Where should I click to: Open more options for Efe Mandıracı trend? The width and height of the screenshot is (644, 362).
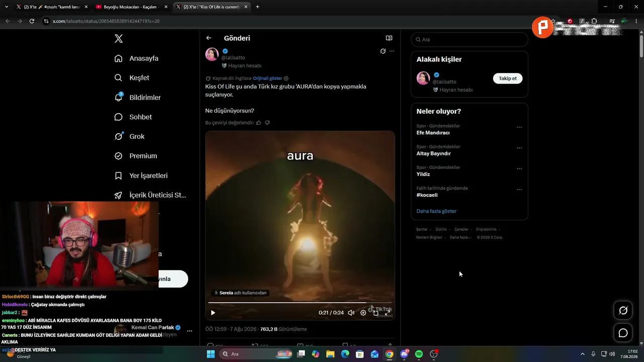click(519, 127)
